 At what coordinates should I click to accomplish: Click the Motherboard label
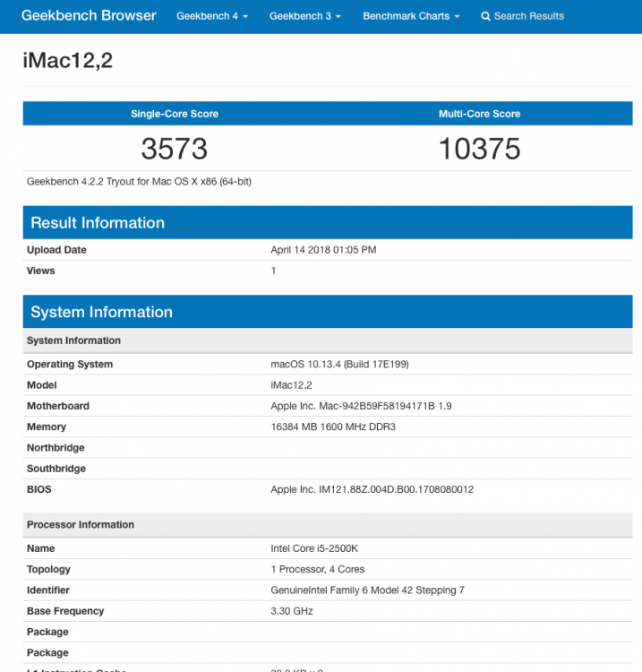(x=58, y=406)
